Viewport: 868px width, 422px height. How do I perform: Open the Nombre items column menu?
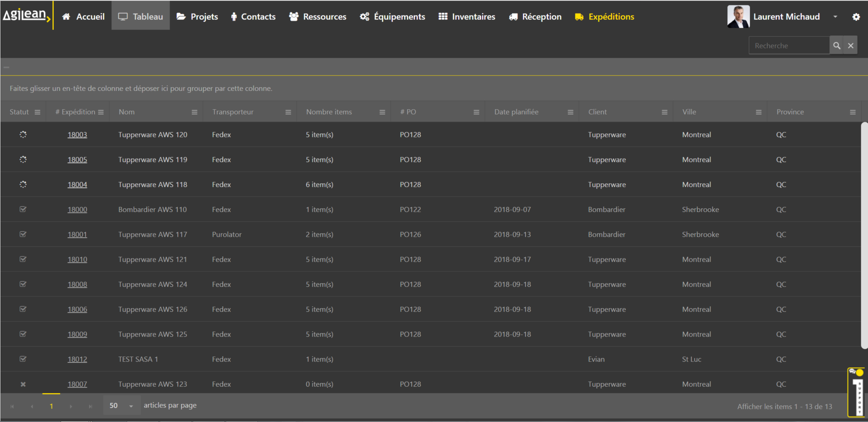pyautogui.click(x=382, y=112)
